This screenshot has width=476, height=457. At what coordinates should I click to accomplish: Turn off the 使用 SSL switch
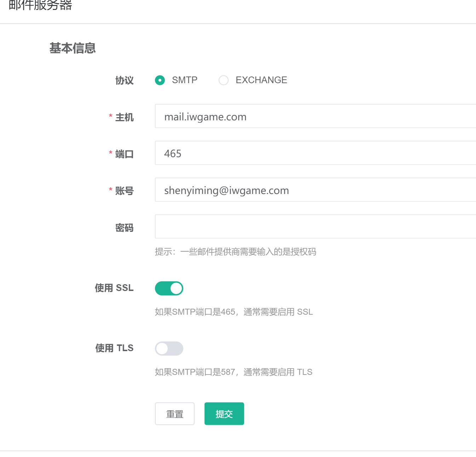[169, 288]
